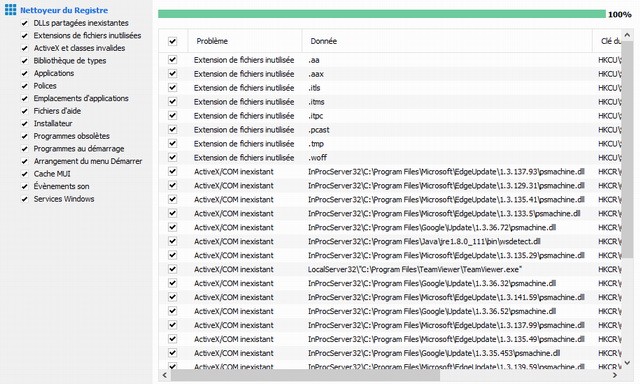Toggle the Cache MUI option
Screen dimensions: 640x384
tap(24, 174)
